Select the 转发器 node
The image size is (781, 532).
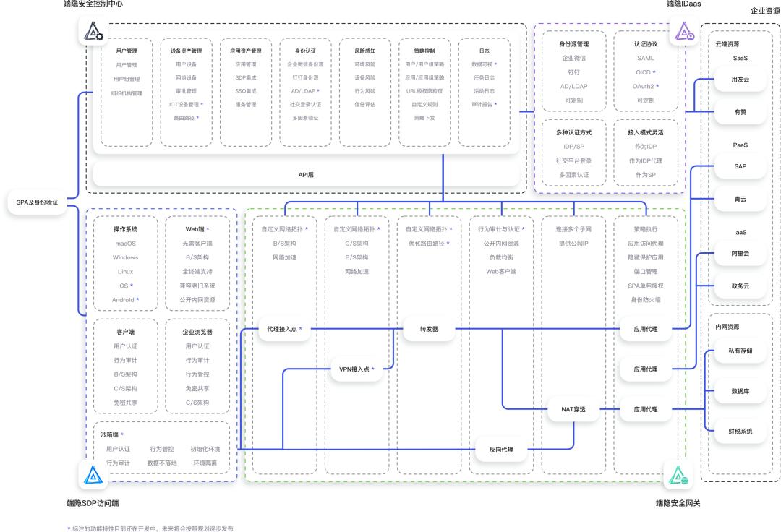point(429,329)
